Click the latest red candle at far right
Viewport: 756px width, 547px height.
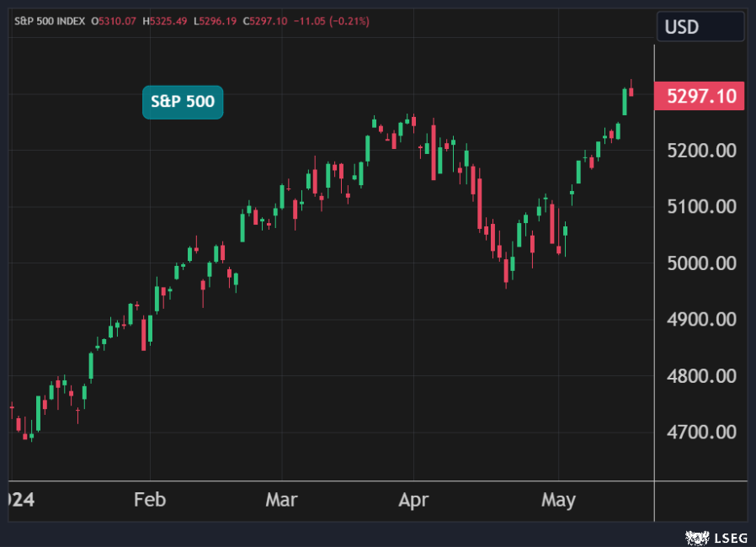(x=631, y=92)
